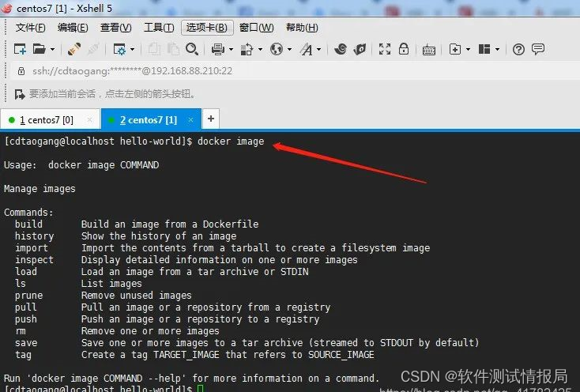Open the 编辑(E) menu
The image size is (580, 392).
(73, 28)
